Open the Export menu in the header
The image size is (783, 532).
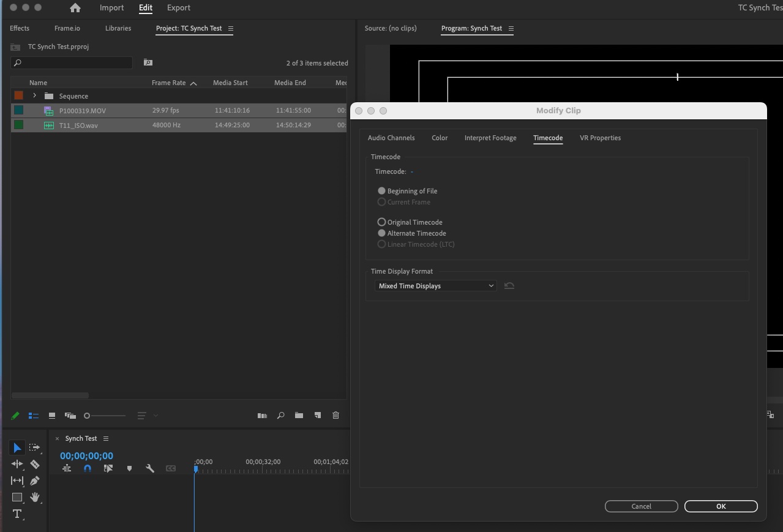(178, 8)
